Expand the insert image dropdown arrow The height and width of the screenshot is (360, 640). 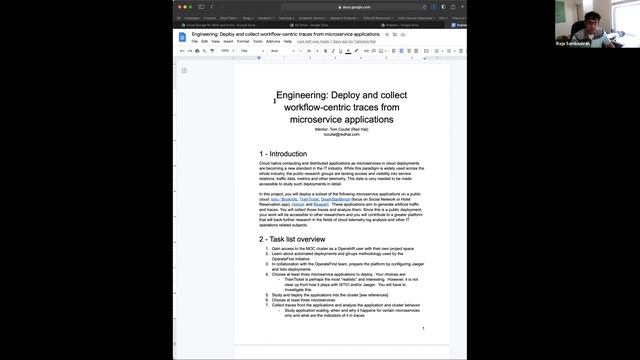tap(386, 51)
